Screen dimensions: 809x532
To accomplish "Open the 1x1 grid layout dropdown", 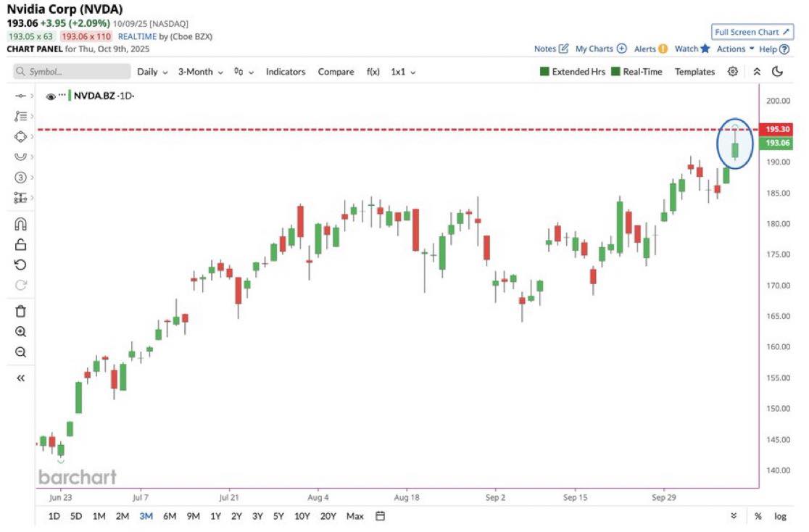I will tap(404, 72).
